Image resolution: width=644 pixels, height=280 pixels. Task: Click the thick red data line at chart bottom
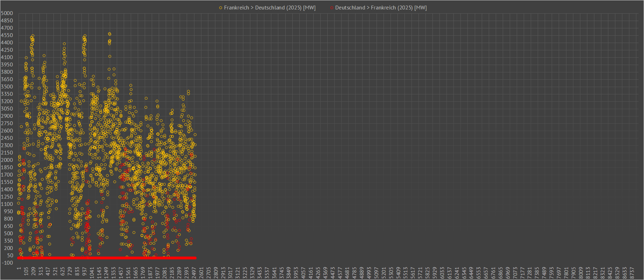pyautogui.click(x=105, y=258)
